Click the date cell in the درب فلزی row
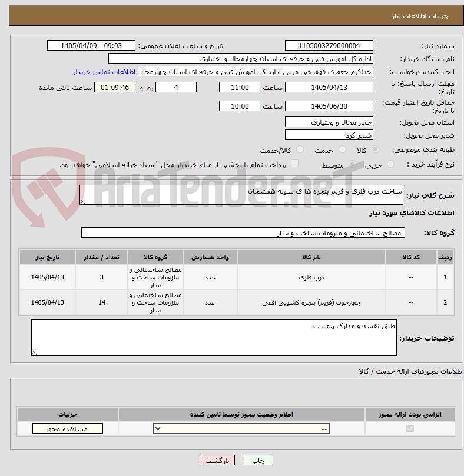Image resolution: width=464 pixels, height=476 pixels. point(48,277)
